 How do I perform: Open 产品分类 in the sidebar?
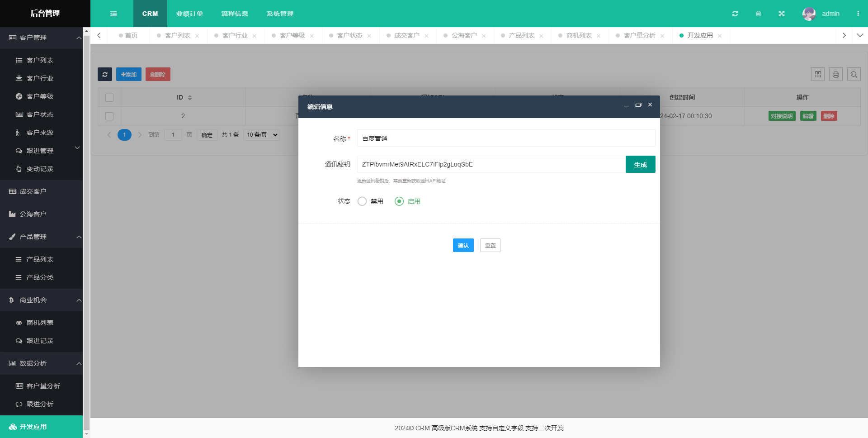41,277
